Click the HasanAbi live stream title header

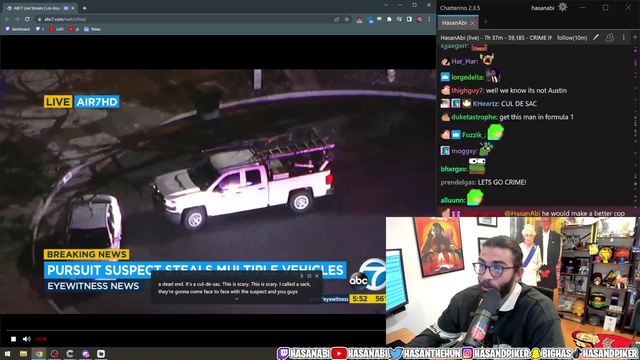tap(496, 38)
